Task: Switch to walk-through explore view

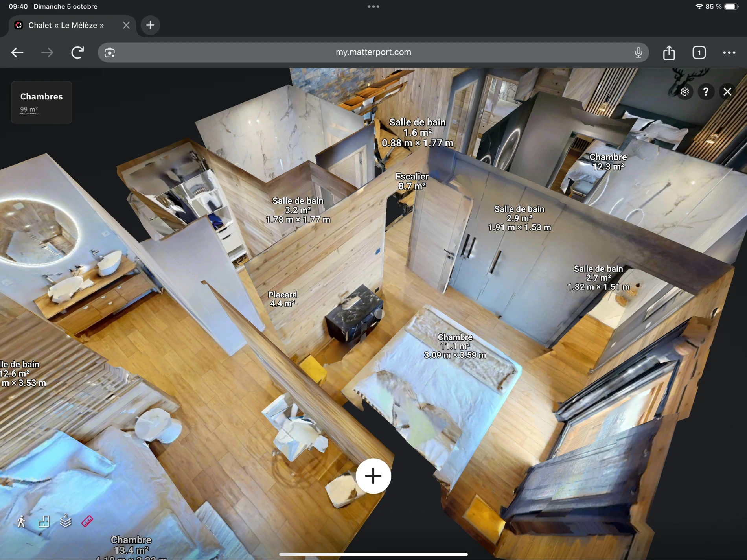Action: [21, 521]
